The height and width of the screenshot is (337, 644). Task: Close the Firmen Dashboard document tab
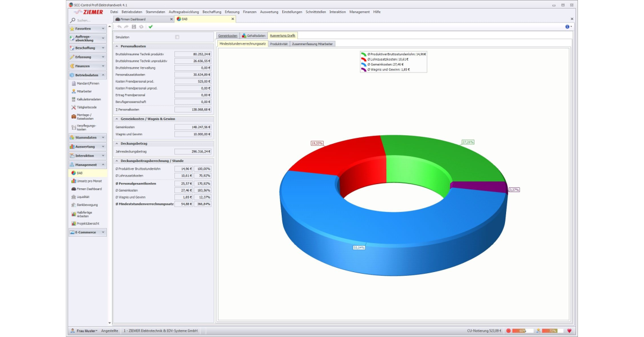tap(171, 19)
